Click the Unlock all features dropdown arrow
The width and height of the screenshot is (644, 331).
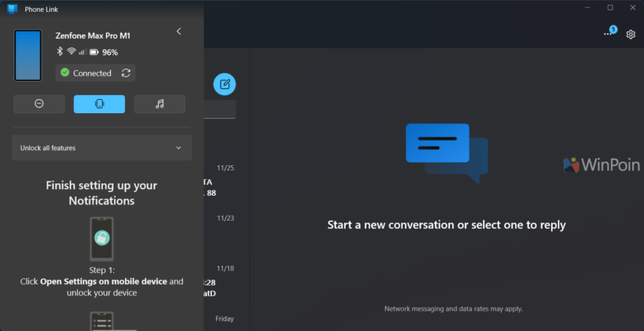[x=179, y=148]
